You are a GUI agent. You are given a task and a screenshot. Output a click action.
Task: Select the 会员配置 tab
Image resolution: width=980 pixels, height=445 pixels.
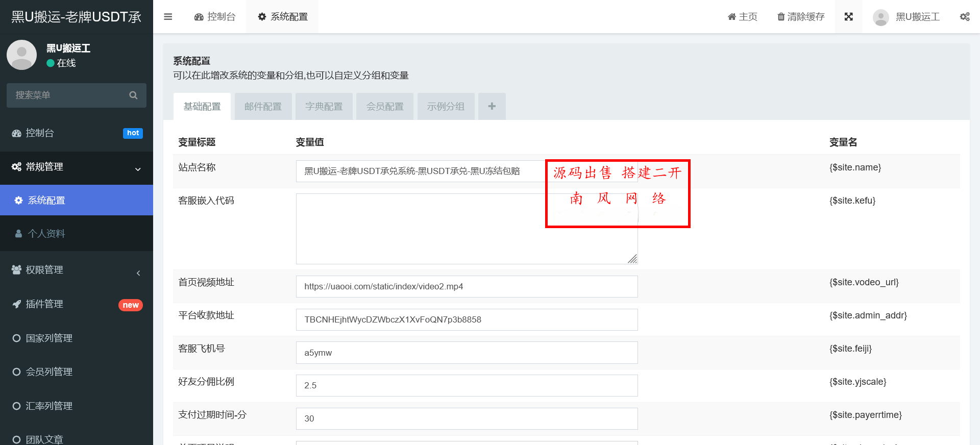[384, 106]
